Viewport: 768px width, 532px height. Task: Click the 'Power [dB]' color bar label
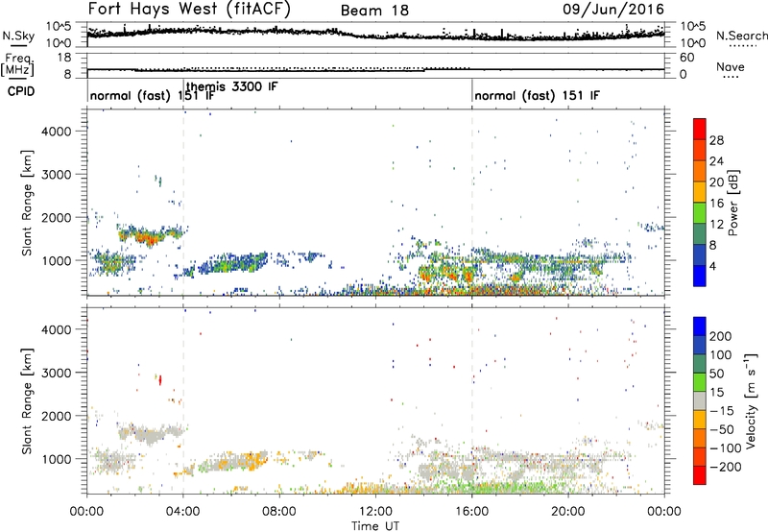[x=733, y=203]
